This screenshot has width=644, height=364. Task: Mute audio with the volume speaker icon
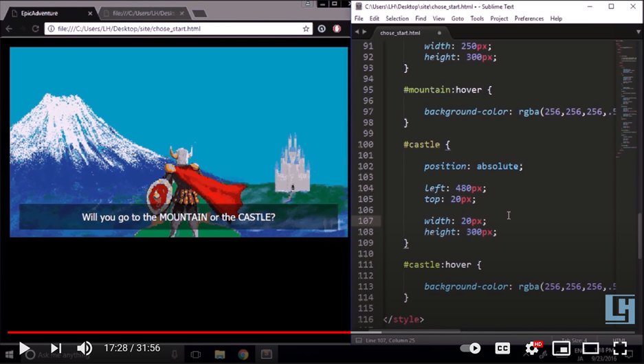coord(85,348)
